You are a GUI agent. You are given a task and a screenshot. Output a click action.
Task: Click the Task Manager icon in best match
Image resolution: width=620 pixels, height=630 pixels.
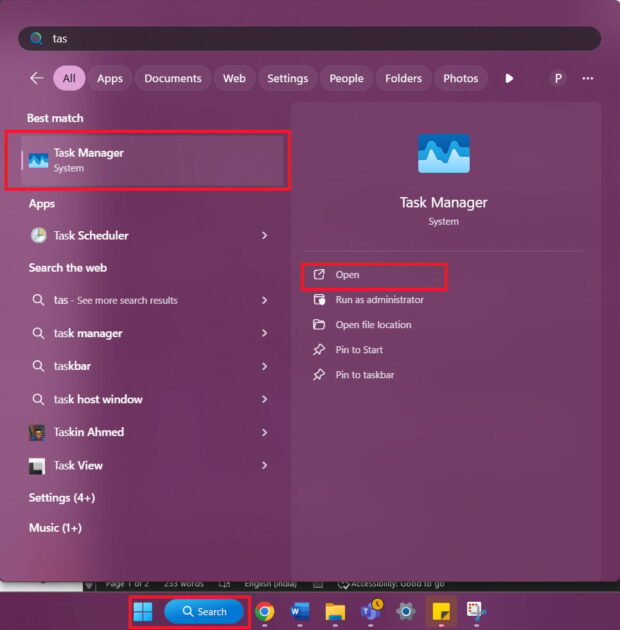coord(39,160)
